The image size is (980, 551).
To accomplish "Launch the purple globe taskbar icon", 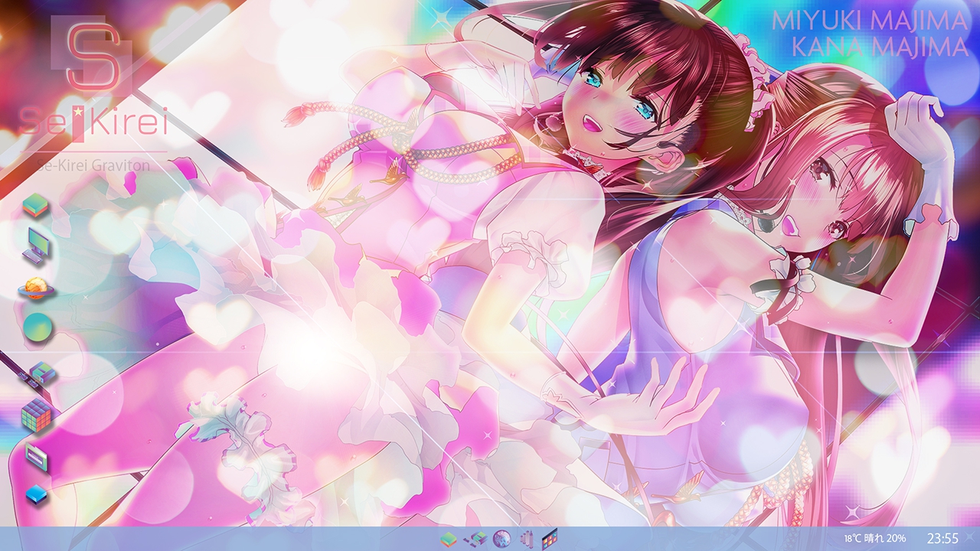I will pos(501,539).
